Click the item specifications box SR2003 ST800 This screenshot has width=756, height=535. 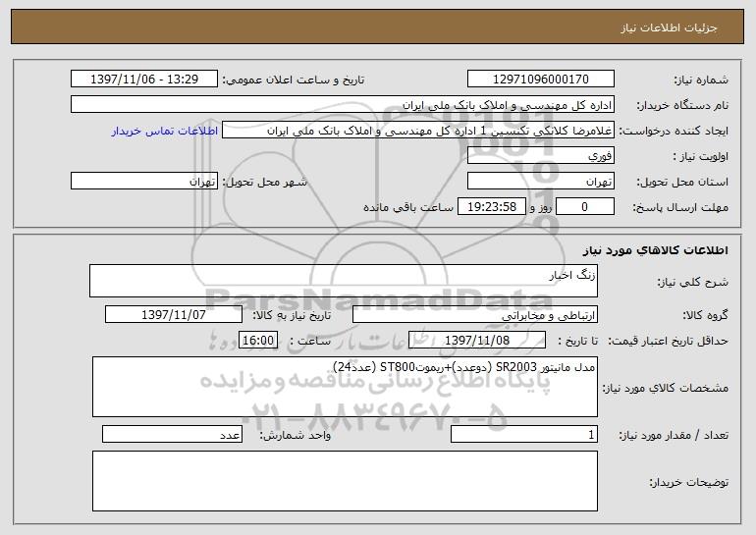click(x=345, y=387)
